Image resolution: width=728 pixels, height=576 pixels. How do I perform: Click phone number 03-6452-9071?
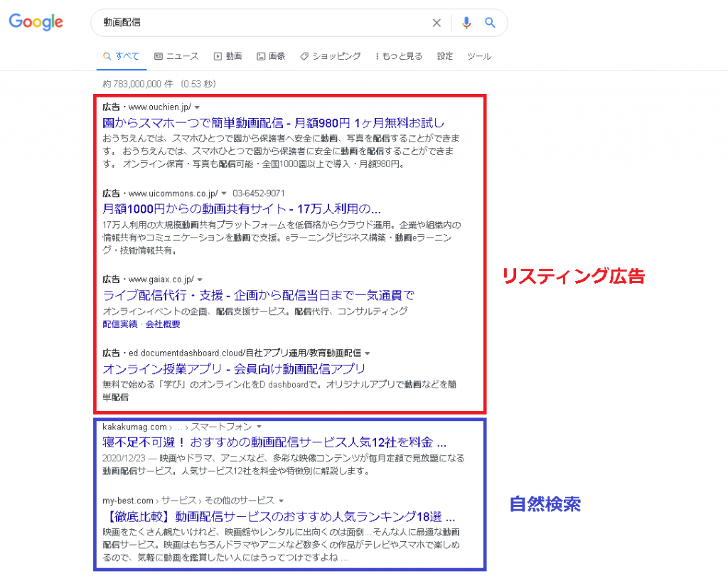(x=259, y=193)
